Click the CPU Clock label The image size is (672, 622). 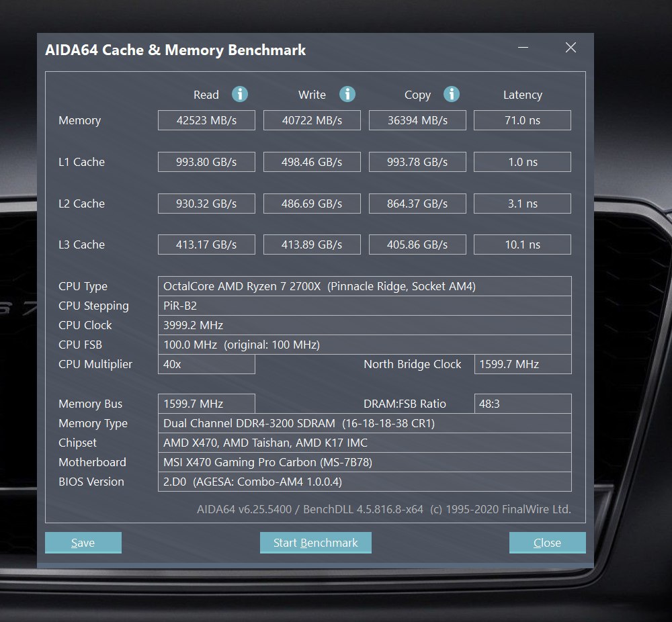[85, 325]
